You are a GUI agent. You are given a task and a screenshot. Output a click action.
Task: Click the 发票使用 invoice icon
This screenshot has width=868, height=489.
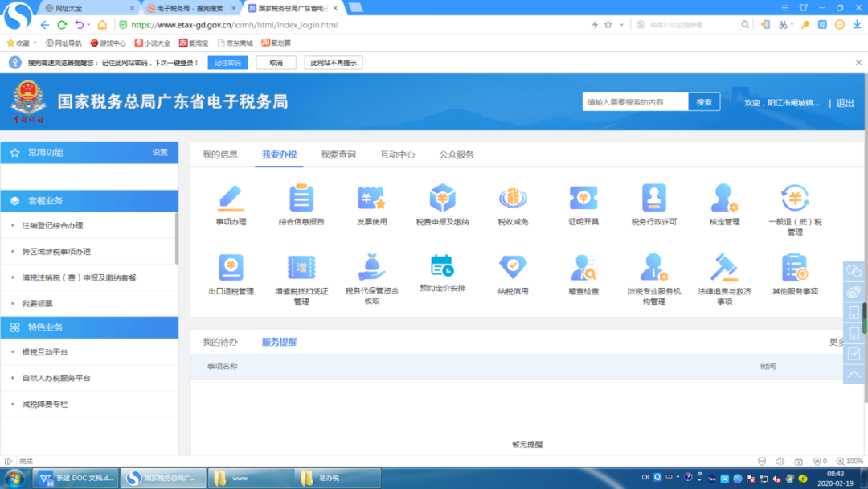click(x=371, y=198)
